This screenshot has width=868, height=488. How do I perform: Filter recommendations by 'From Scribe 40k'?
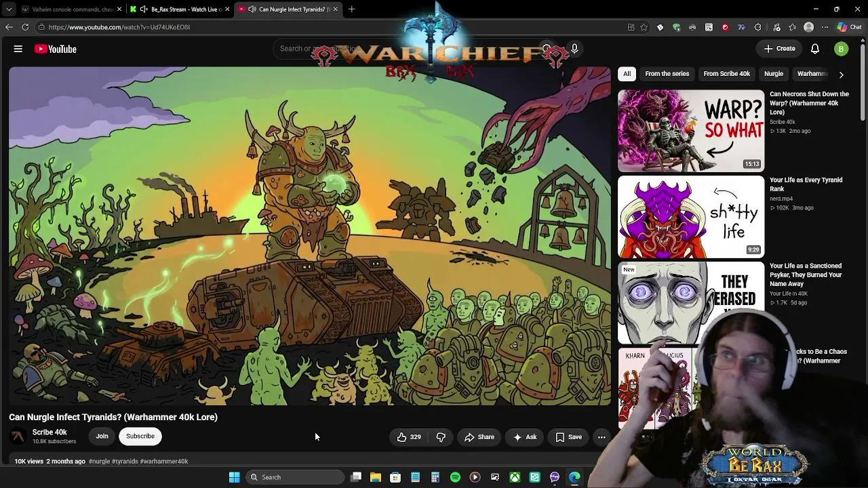click(726, 74)
